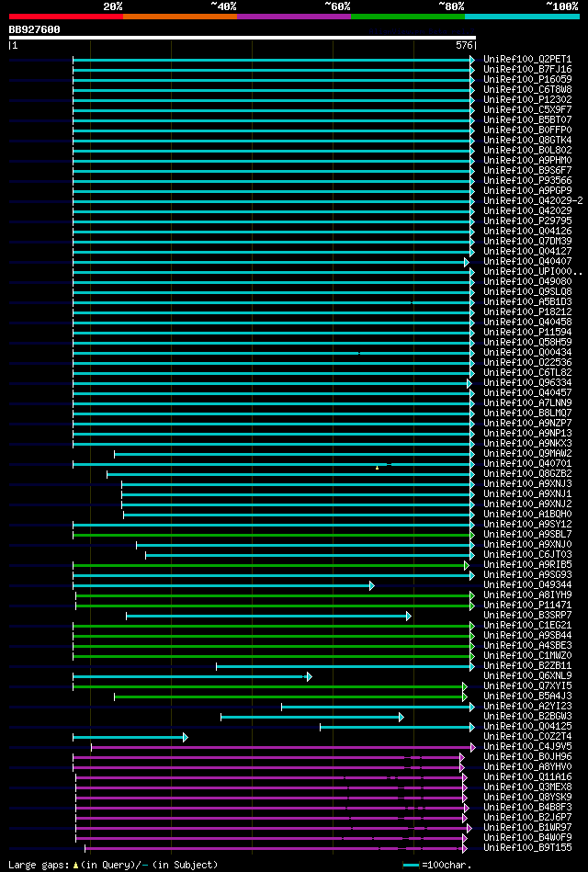Click the cyan 100char scale bar in the legend
Image resolution: width=588 pixels, height=872 pixels.
pos(411,866)
